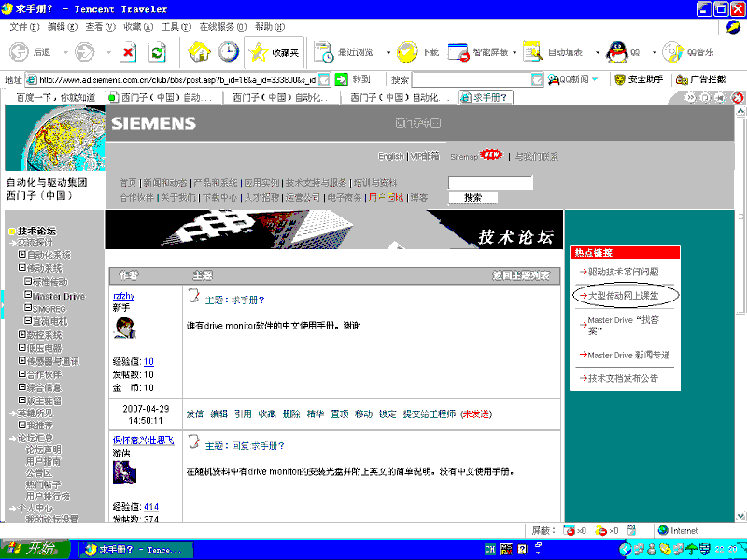Open address bar URL dropdown

(324, 79)
